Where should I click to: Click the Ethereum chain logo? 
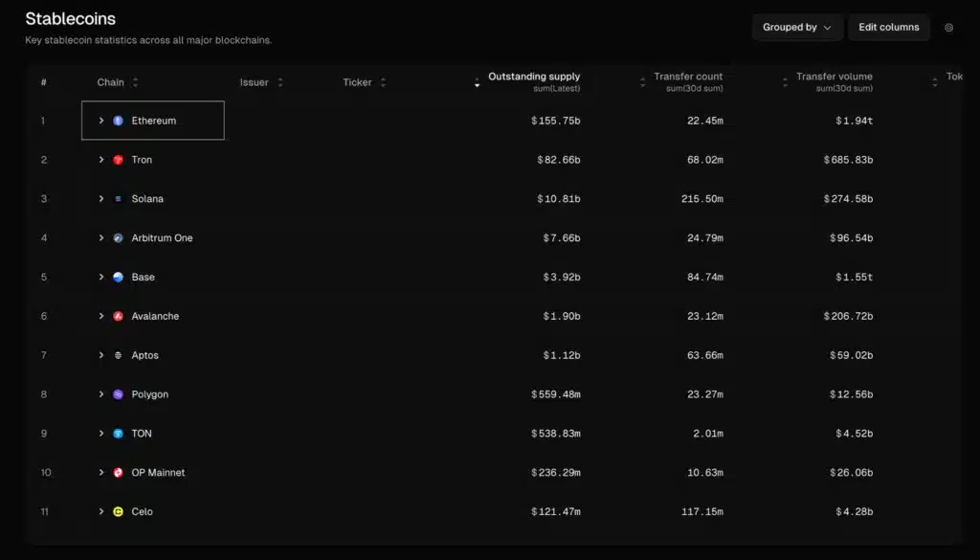[x=117, y=120]
